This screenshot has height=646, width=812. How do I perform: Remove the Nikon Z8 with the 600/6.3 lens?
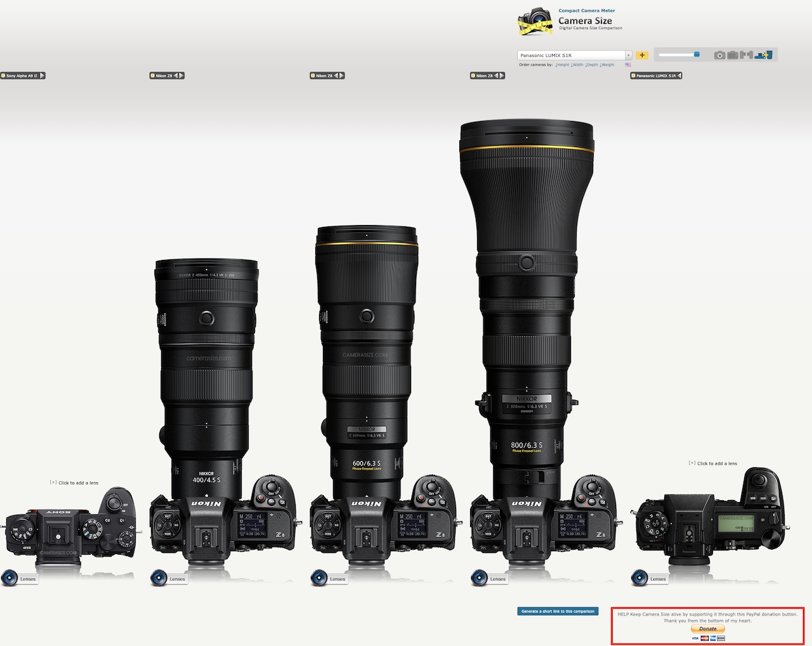point(313,75)
